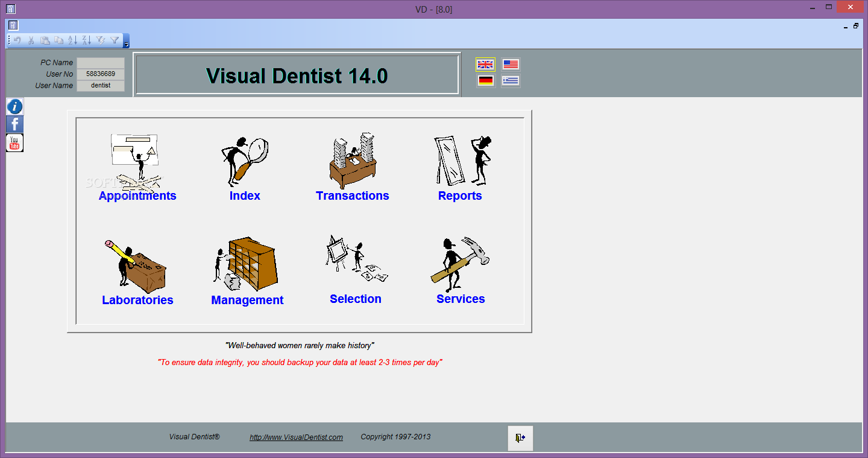Image resolution: width=868 pixels, height=458 pixels.
Task: Click the exit door icon at bottom
Action: (520, 438)
